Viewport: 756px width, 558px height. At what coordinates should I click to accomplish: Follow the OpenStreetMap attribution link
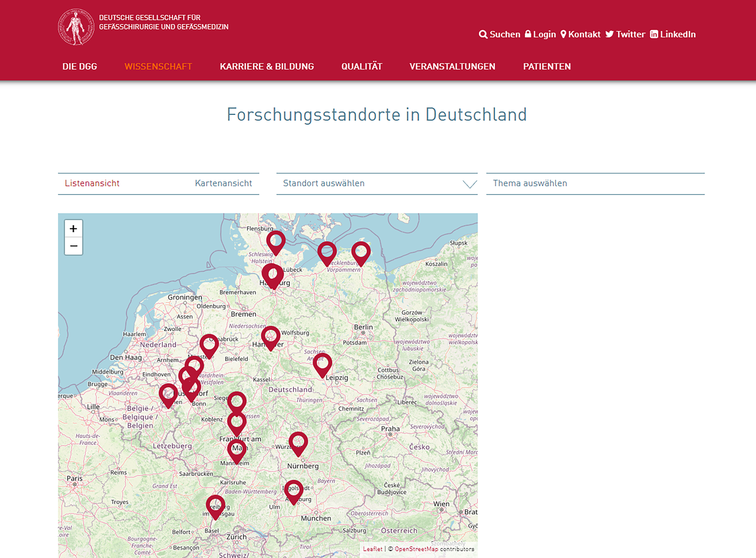[416, 549]
